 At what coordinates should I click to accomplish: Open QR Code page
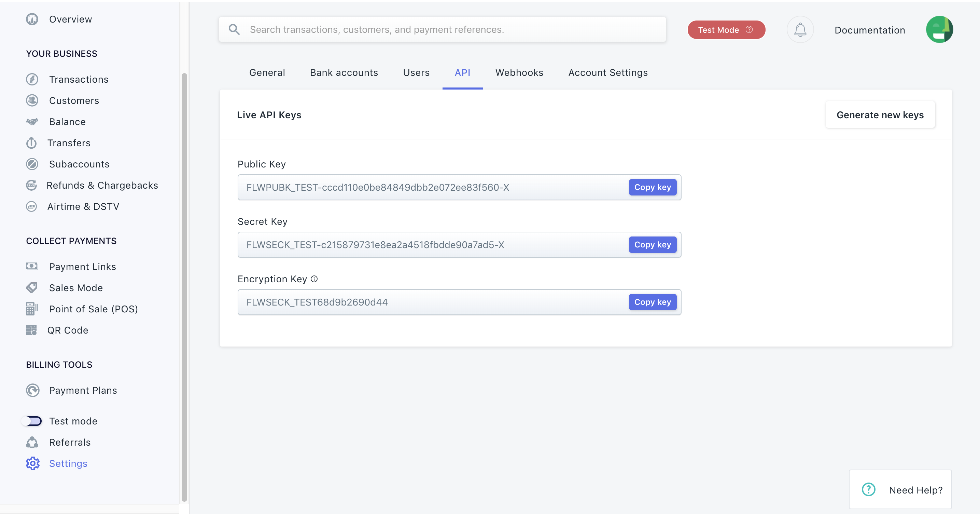tap(68, 330)
